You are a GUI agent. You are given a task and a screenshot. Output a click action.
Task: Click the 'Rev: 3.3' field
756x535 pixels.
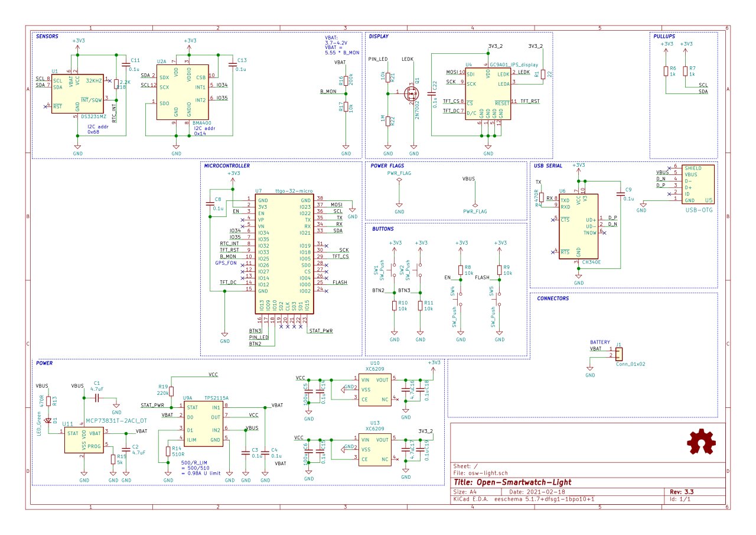coord(682,492)
